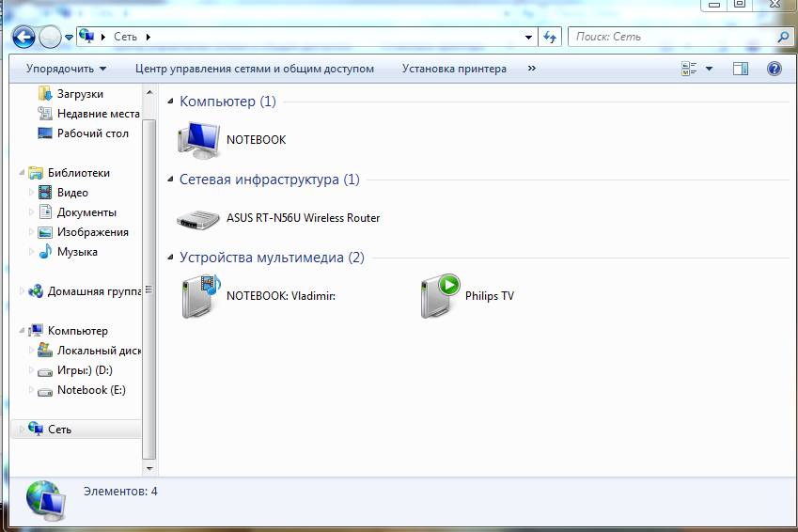
Task: Click the Компьютер (1) group header
Action: tap(227, 102)
